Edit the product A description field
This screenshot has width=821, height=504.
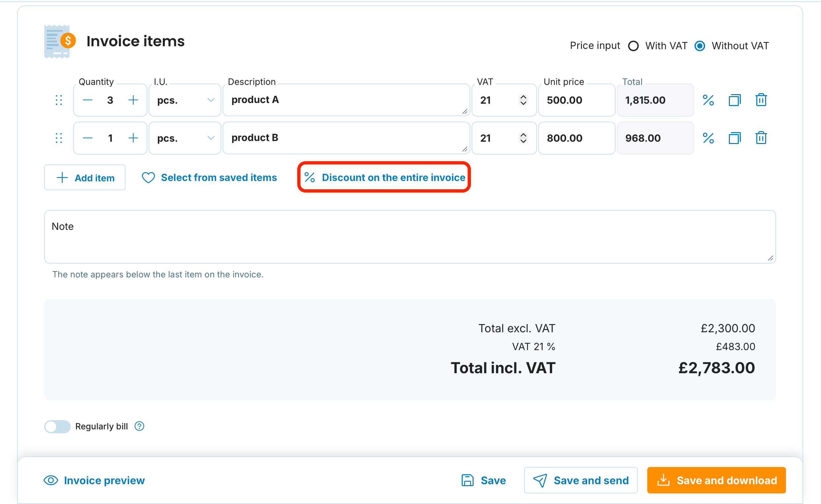click(346, 100)
